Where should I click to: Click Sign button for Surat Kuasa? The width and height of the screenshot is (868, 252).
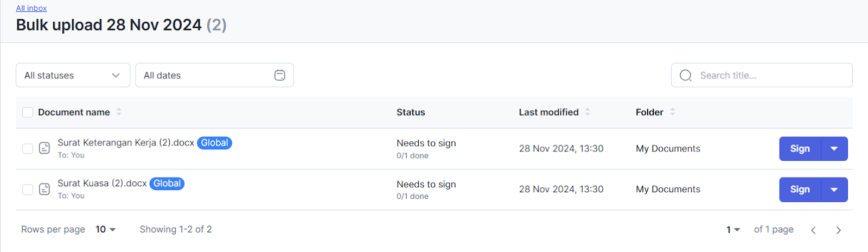[800, 190]
